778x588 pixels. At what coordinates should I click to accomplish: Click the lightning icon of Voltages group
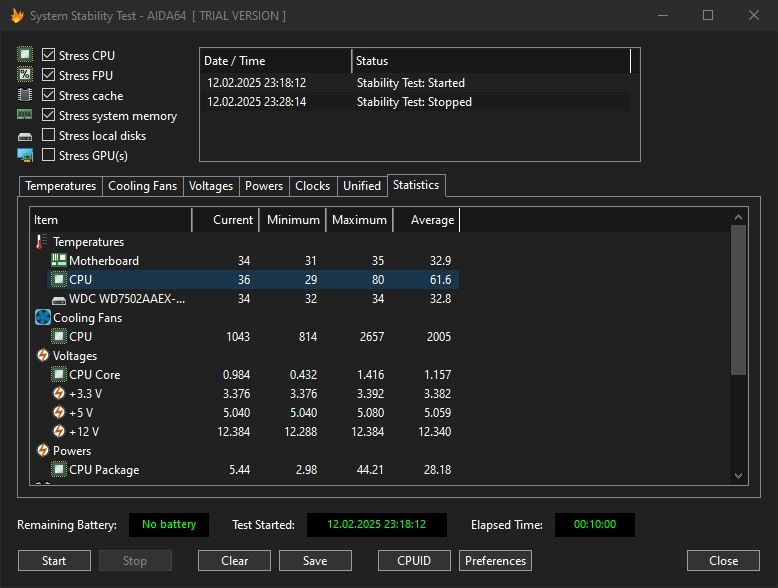click(x=43, y=355)
